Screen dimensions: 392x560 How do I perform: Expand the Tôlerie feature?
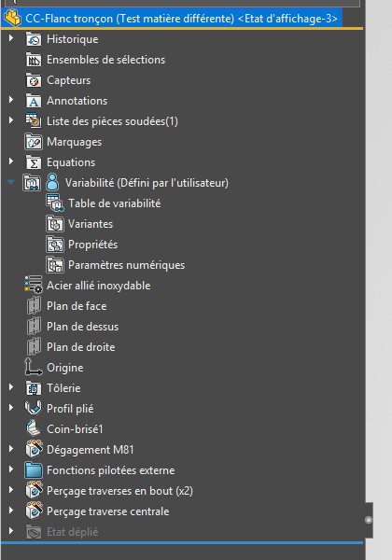point(11,387)
